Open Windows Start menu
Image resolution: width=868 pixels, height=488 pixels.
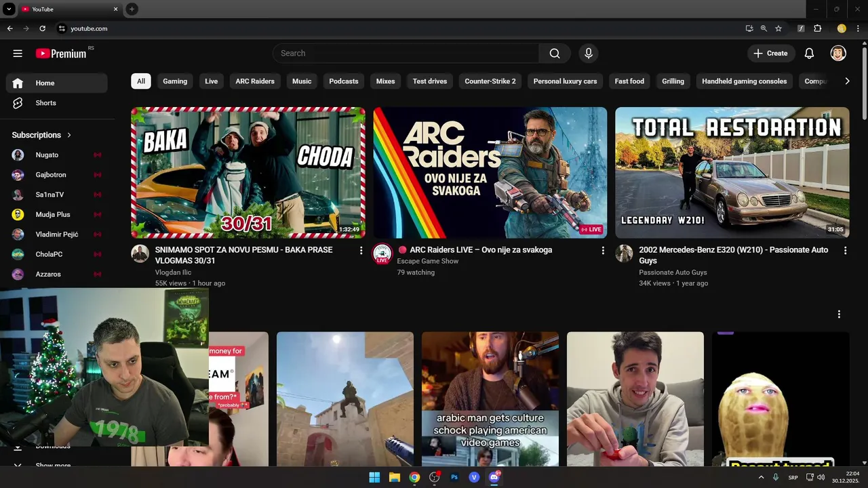[x=374, y=477]
